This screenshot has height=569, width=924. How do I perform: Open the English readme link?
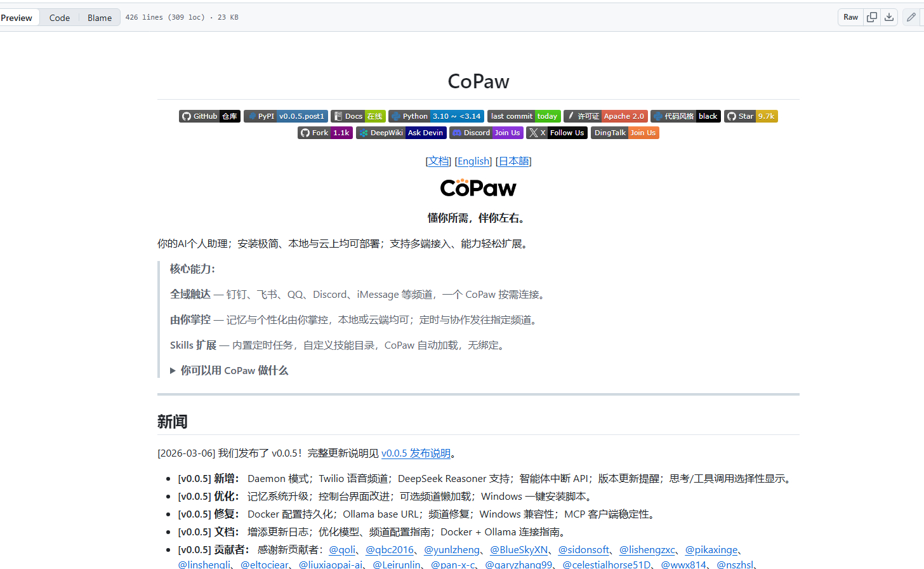(x=473, y=161)
